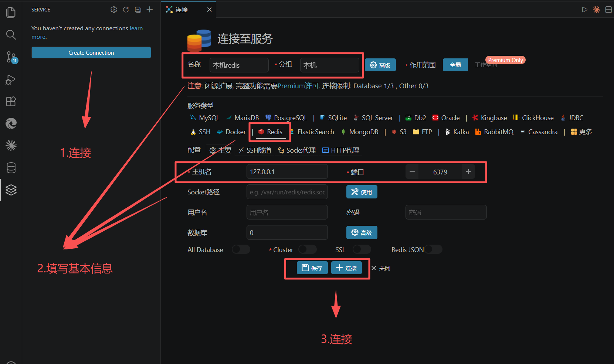Image resolution: width=614 pixels, height=364 pixels.
Task: Choose Kingbase service type
Action: pos(490,118)
